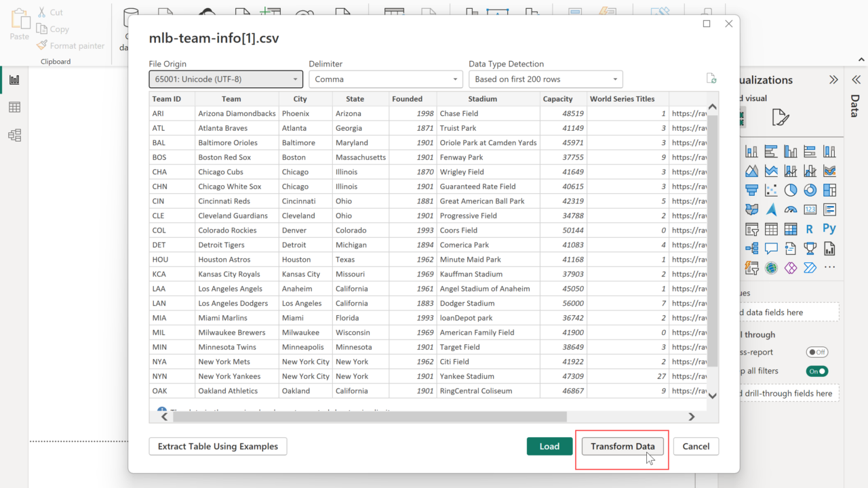Select the Azure Map arrow visual
This screenshot has height=488, width=868.
point(771,210)
